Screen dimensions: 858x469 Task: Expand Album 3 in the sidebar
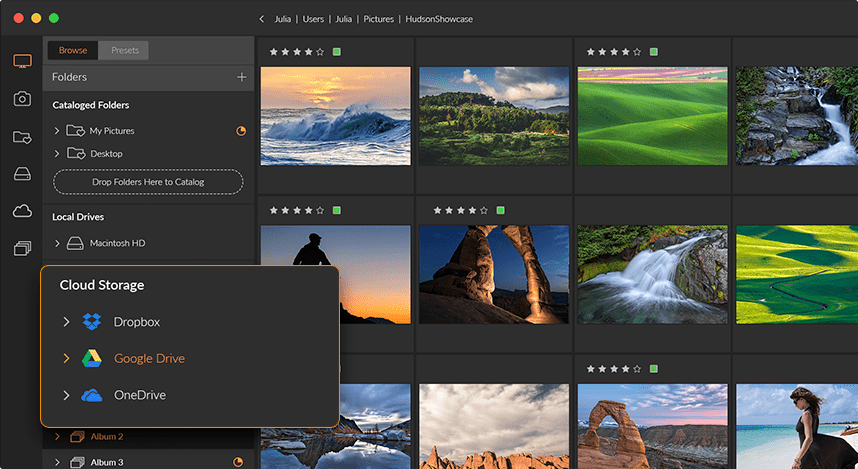[x=57, y=462]
